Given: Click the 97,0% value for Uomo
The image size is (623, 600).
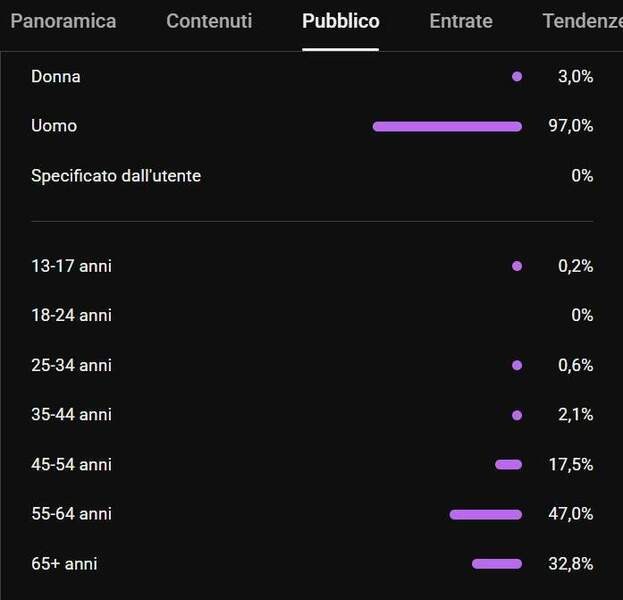Looking at the screenshot, I should (x=571, y=126).
